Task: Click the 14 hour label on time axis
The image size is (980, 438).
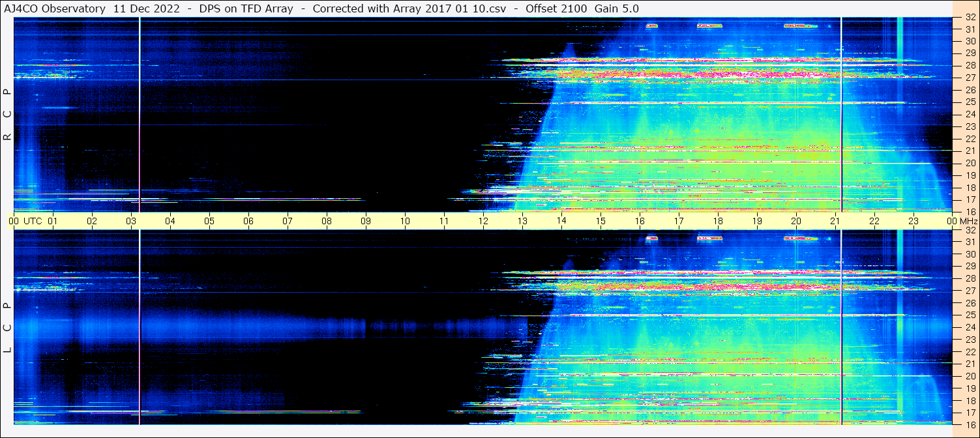Action: coord(561,221)
